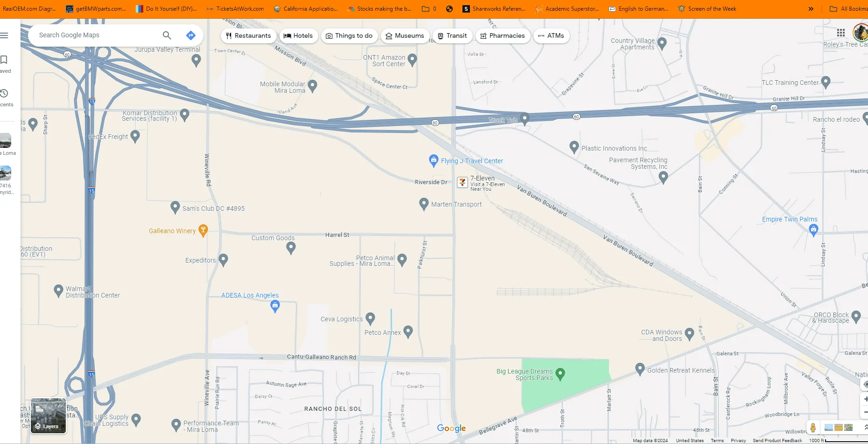Select the Golden Retreat Kennels pin
The width and height of the screenshot is (868, 444).
[640, 369]
